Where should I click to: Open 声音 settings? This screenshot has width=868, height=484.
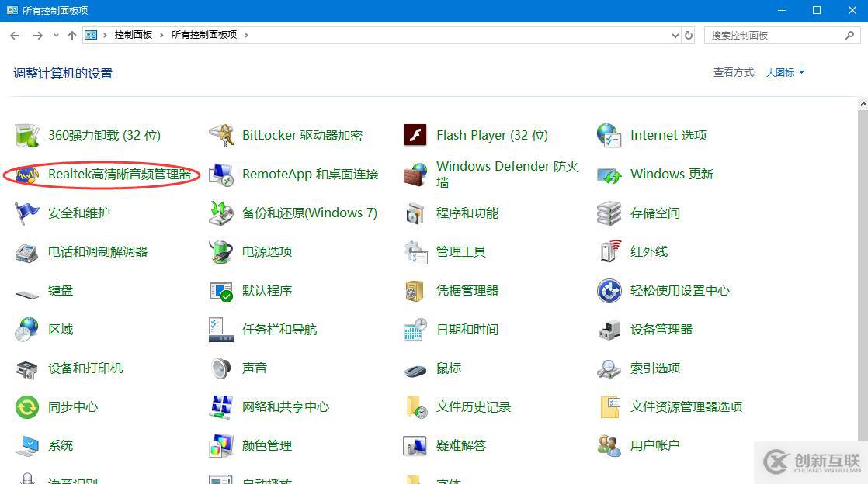(x=254, y=368)
